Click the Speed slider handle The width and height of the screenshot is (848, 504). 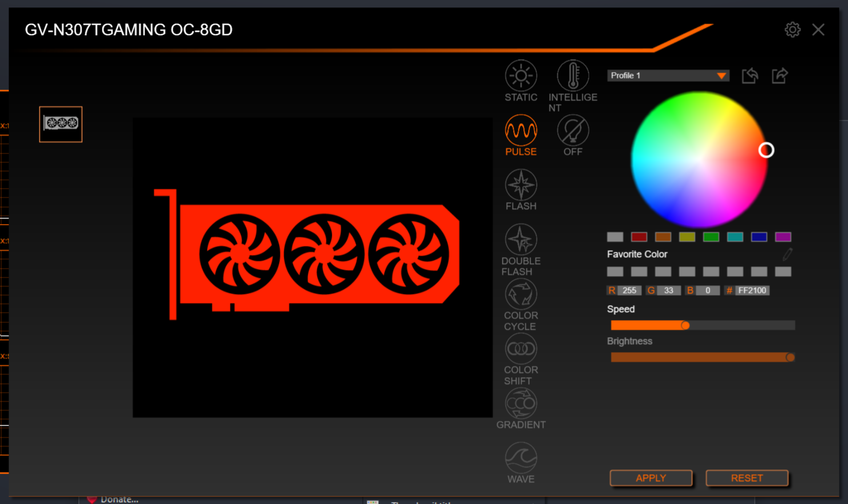pyautogui.click(x=685, y=325)
